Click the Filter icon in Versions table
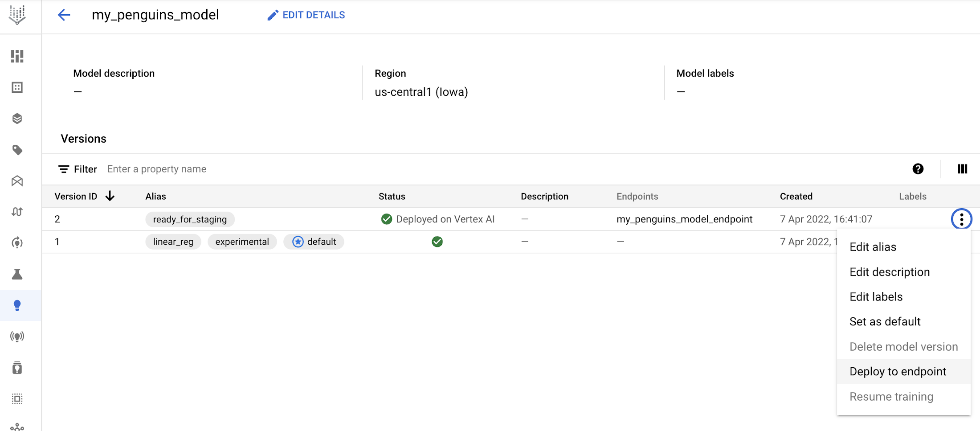Viewport: 980px width, 431px height. [64, 169]
